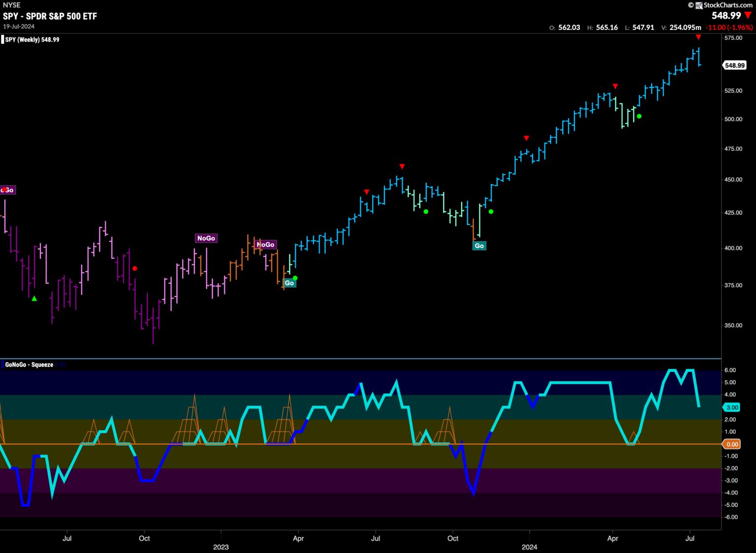This screenshot has width=756, height=553.
Task: Click the red triangle at the July 2023 peak
Action: pos(402,166)
